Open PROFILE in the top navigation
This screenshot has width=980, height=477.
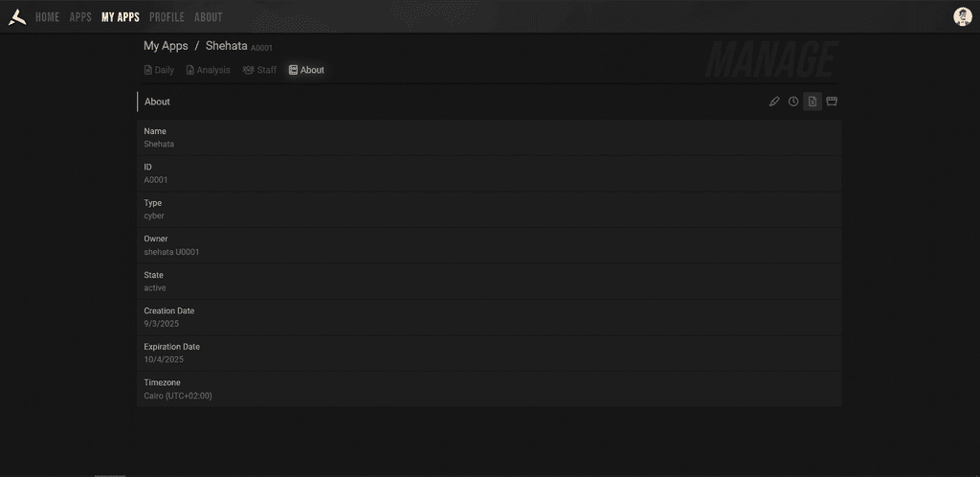pyautogui.click(x=167, y=17)
